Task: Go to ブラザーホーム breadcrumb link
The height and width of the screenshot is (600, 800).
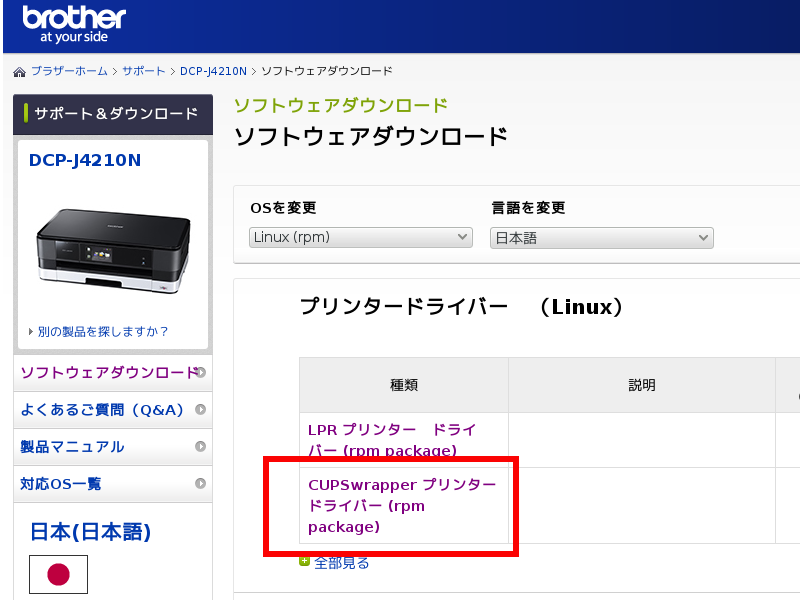Action: click(x=69, y=71)
